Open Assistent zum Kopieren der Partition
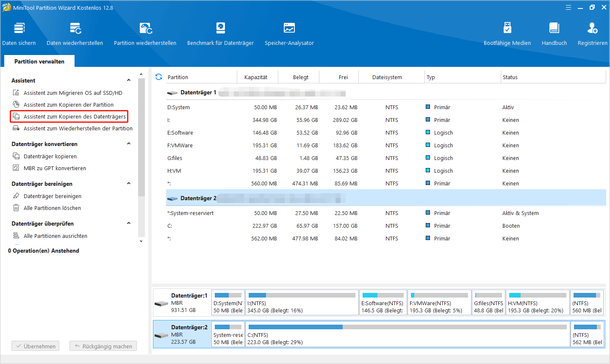 coord(69,105)
